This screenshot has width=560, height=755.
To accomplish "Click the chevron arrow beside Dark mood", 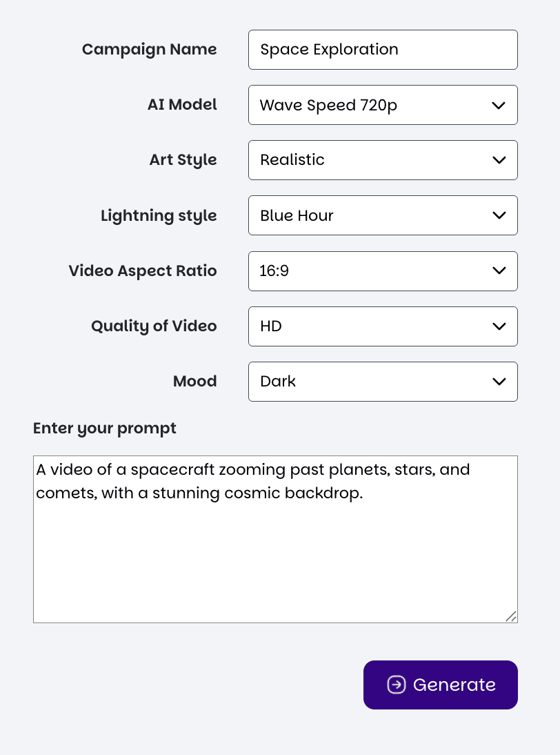I will pos(499,382).
